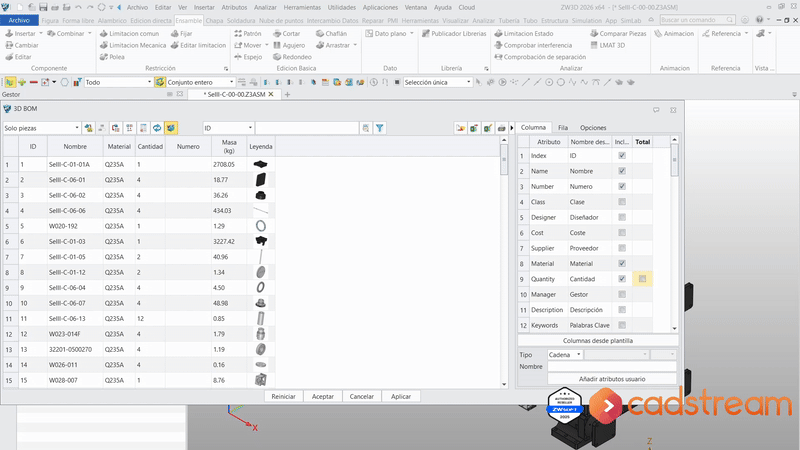Viewport: 800px width, 450px height.
Task: Click the Masa (kg) column header
Action: point(229,146)
